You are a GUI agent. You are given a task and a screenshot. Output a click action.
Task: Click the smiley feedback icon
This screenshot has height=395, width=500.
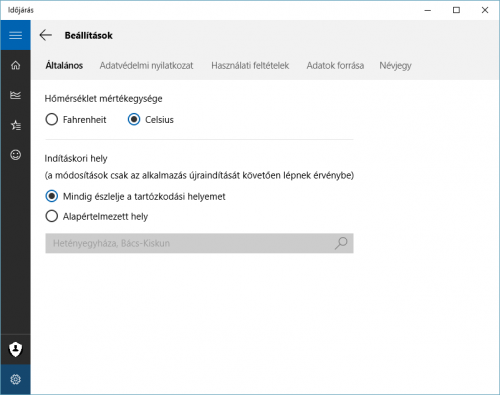pyautogui.click(x=15, y=155)
